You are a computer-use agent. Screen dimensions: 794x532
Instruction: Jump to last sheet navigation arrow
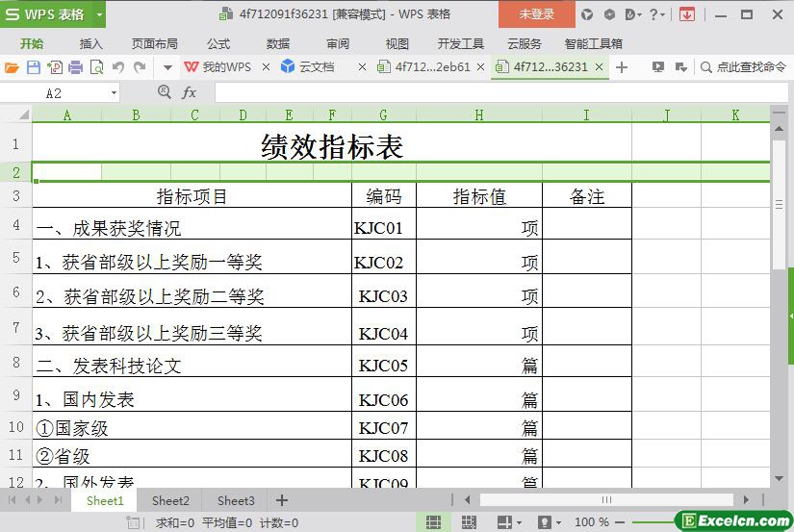click(59, 500)
